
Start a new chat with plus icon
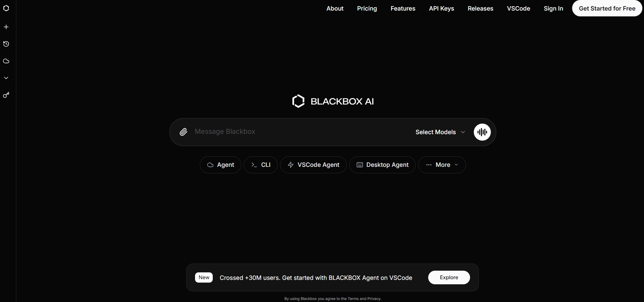(x=6, y=27)
